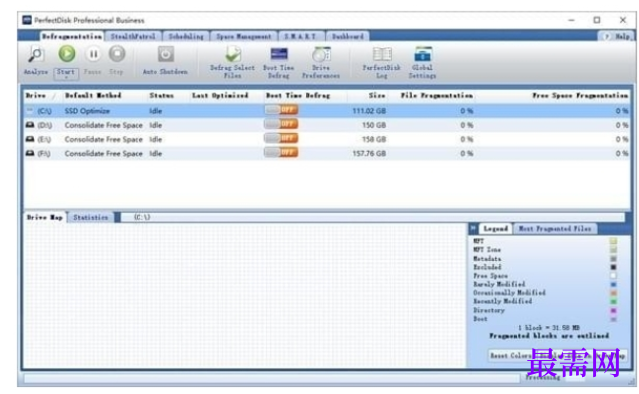Click the Free Space color swatch
Screen dimensions: 639x394
coord(613,276)
